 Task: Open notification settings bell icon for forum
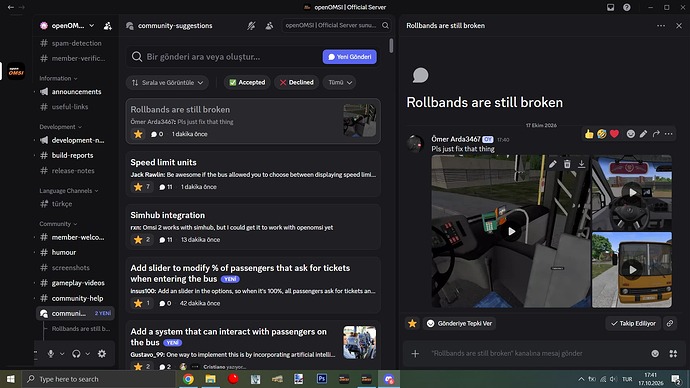251,26
